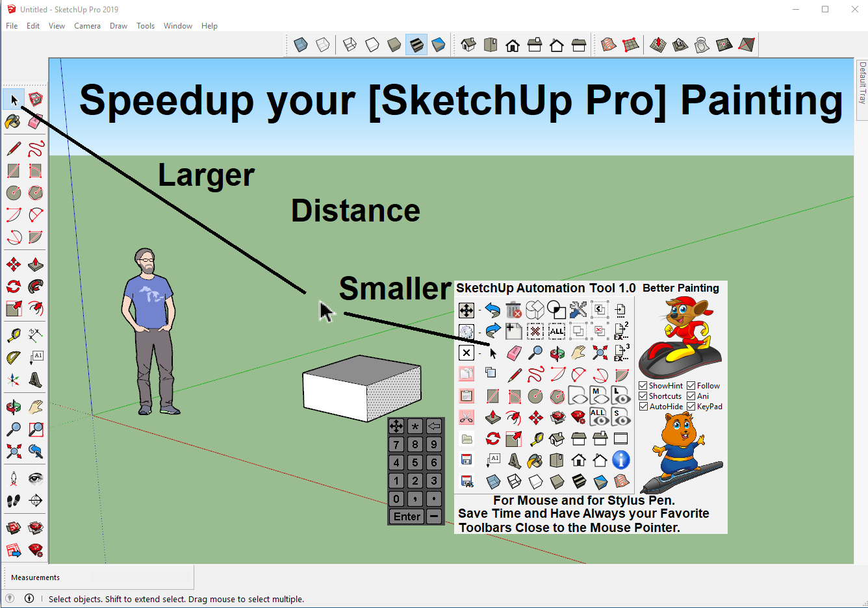Click the status bar info circle icon
The image size is (868, 608).
tap(29, 598)
